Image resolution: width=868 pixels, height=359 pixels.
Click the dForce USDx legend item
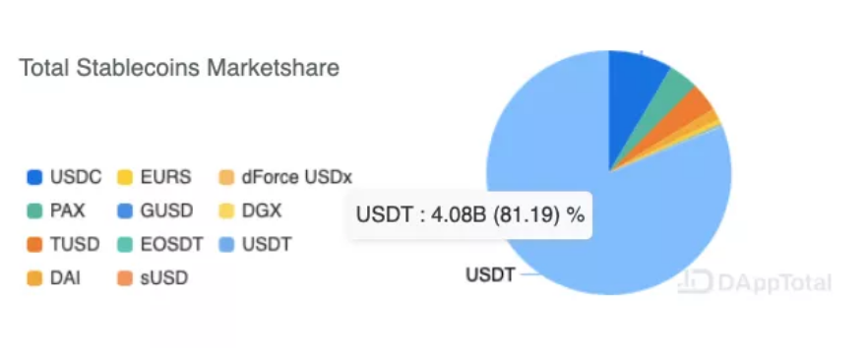(285, 178)
